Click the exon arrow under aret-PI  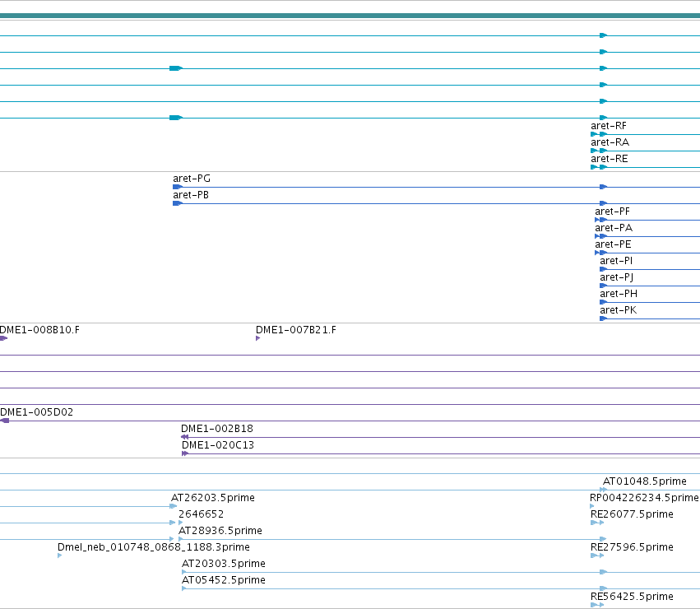pyautogui.click(x=604, y=269)
